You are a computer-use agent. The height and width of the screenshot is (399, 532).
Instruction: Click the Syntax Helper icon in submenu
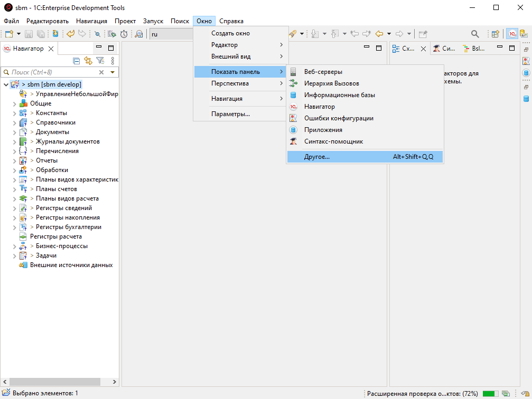point(294,141)
